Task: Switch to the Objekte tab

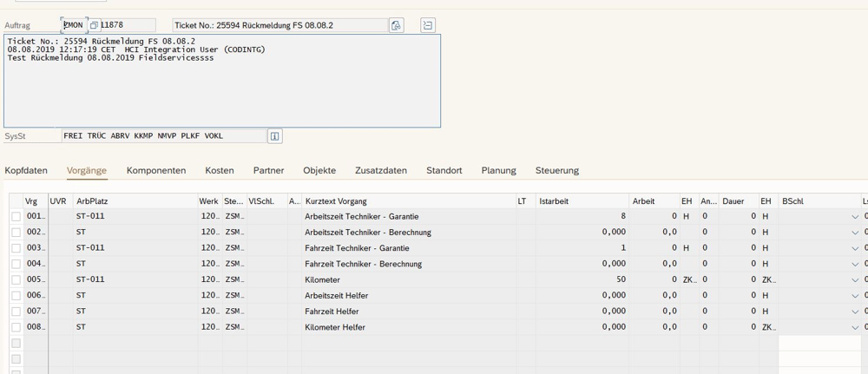Action: coord(319,170)
